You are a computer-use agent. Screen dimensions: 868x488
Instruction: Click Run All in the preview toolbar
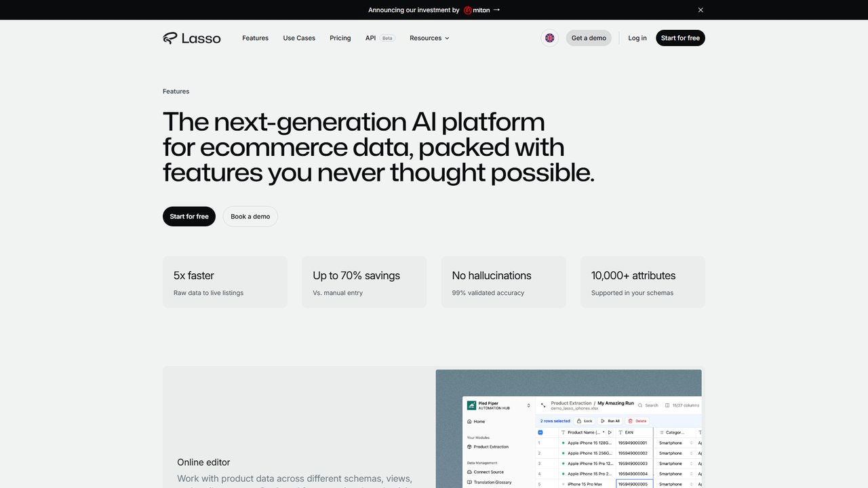[610, 421]
